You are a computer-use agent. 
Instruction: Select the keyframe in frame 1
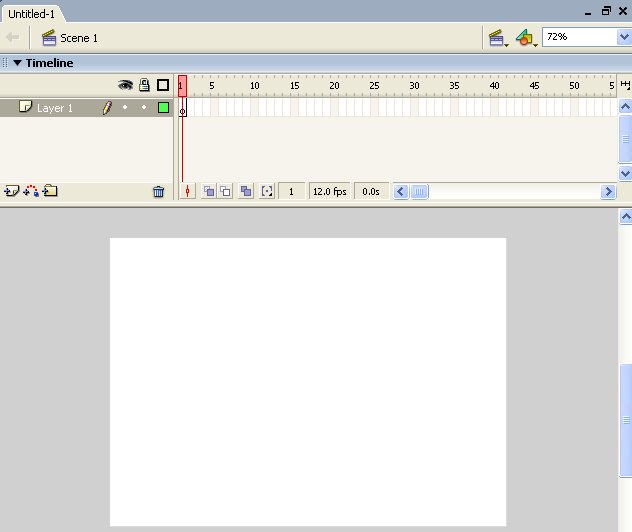183,108
